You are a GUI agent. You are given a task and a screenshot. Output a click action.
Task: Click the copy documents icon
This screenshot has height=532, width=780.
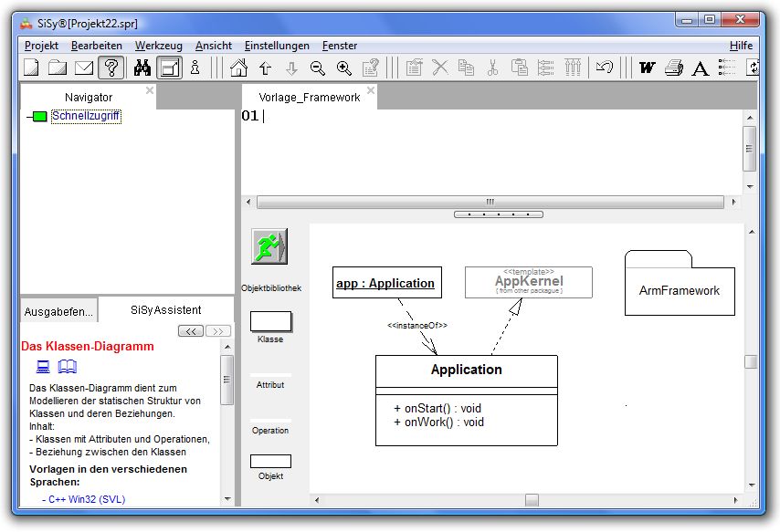pyautogui.click(x=466, y=68)
